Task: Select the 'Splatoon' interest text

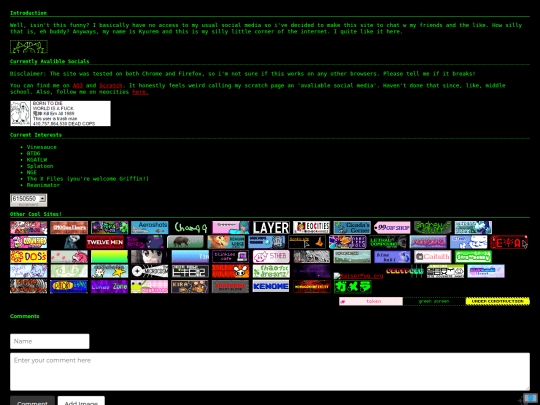Action: [x=40, y=166]
